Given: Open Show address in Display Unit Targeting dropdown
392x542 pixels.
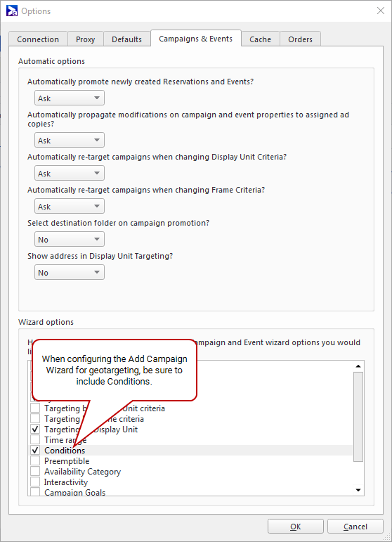Looking at the screenshot, I should click(70, 272).
